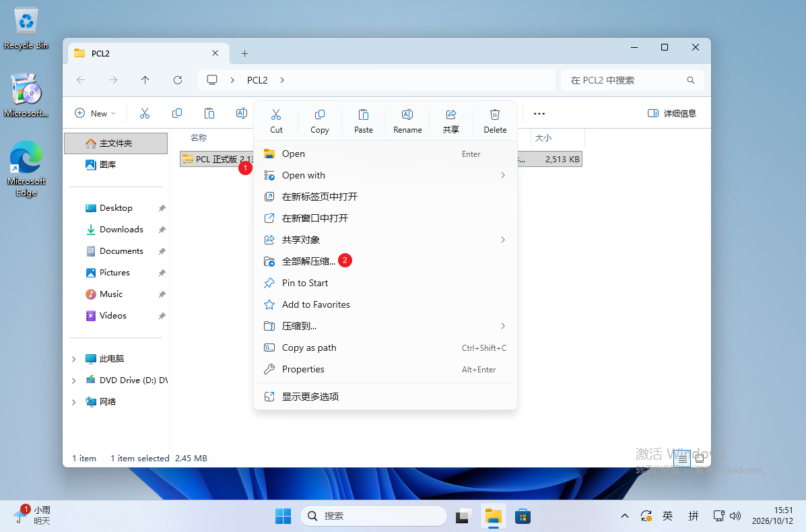The height and width of the screenshot is (532, 806).
Task: Open Properties from the context menu
Action: coord(386,370)
